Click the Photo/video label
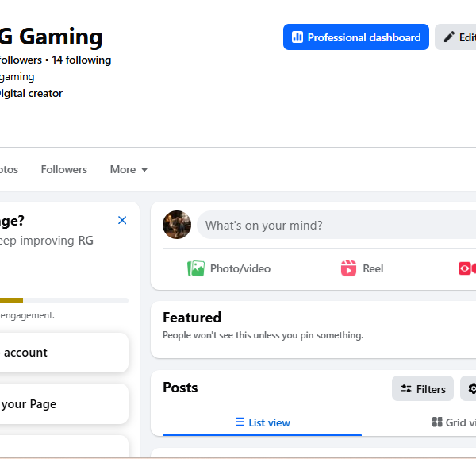This screenshot has height=459, width=476. (x=240, y=268)
